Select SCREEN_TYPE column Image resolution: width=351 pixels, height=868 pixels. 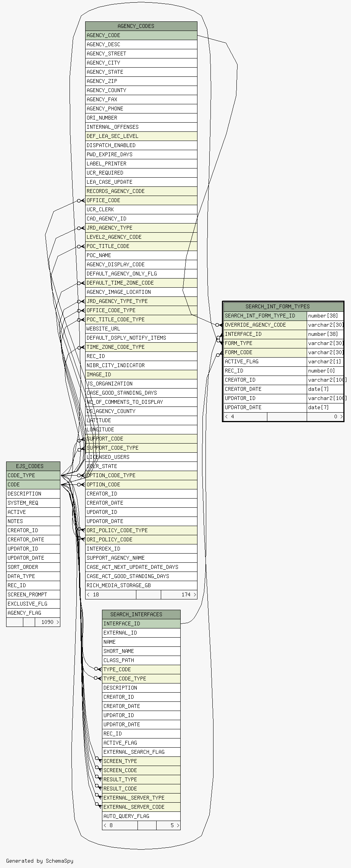pyautogui.click(x=141, y=761)
